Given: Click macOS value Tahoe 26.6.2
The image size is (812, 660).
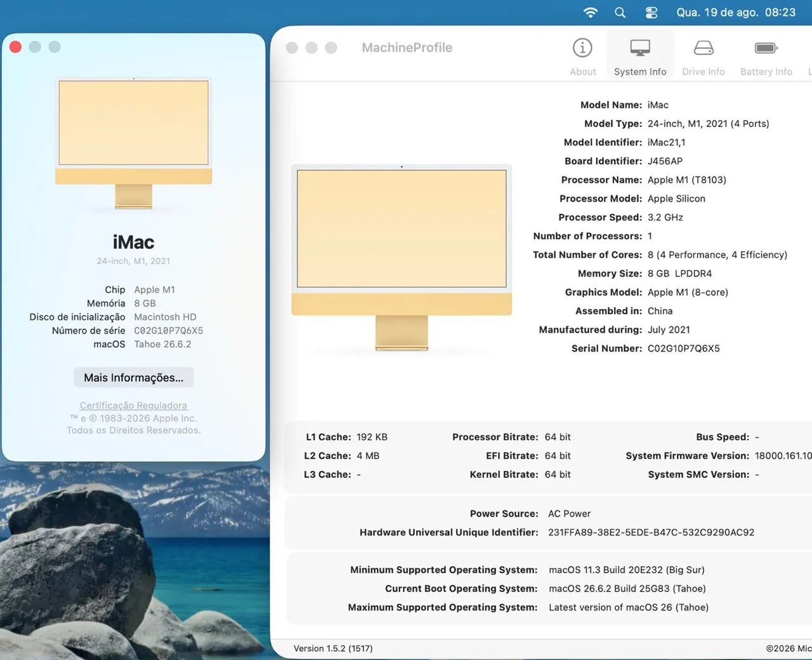Looking at the screenshot, I should [162, 344].
